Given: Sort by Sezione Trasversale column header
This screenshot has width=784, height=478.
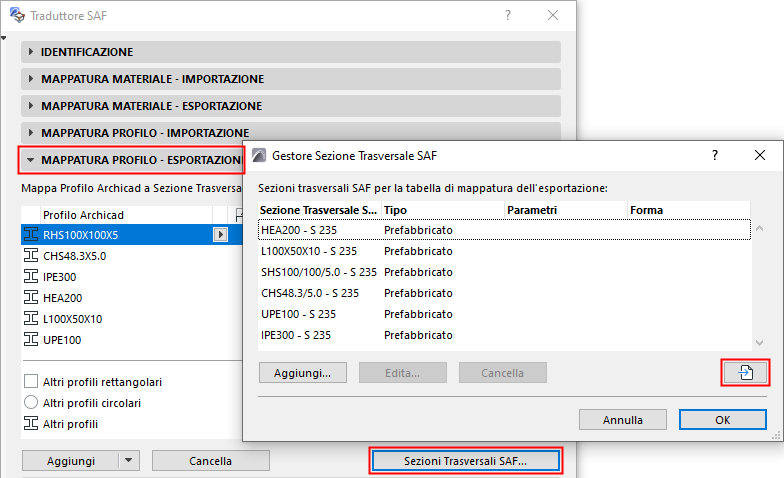Looking at the screenshot, I should pos(320,210).
